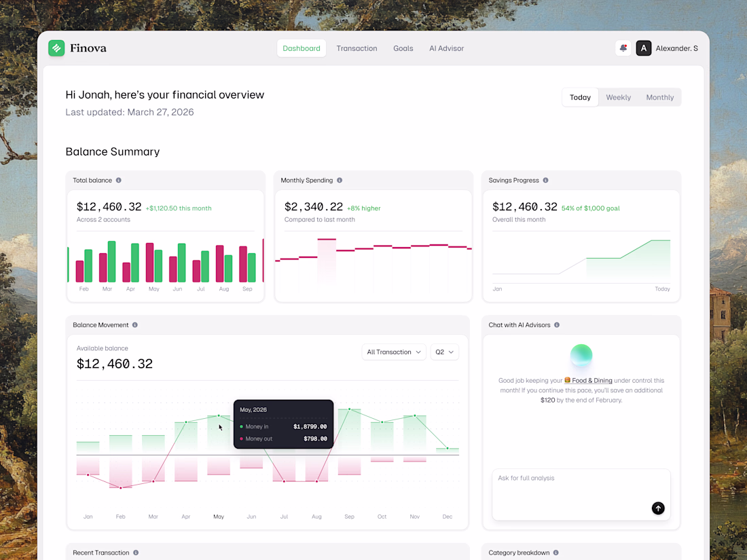Click the Aug bars in Total balance chart
747x560 pixels.
tap(224, 263)
